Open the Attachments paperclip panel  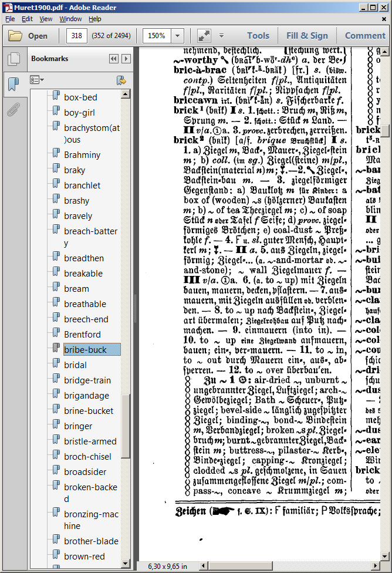(13, 109)
